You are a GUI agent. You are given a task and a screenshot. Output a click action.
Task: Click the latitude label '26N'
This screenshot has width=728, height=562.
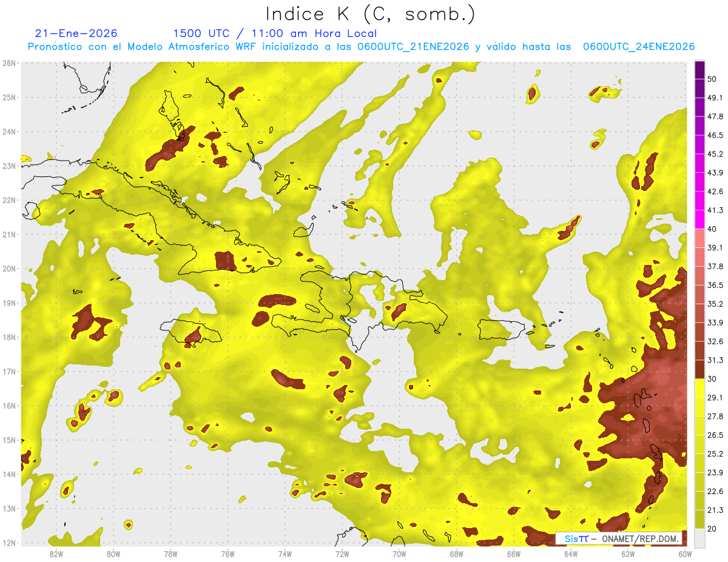click(x=9, y=63)
